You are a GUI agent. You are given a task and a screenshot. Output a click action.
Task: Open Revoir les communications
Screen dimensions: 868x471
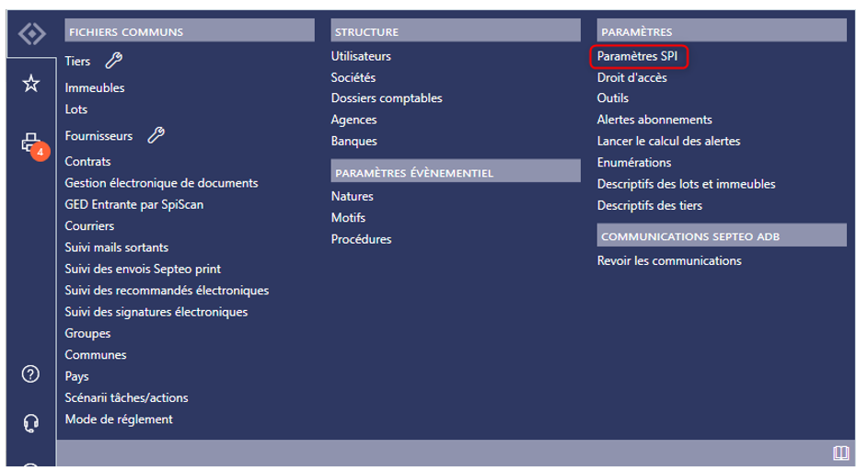(x=668, y=260)
